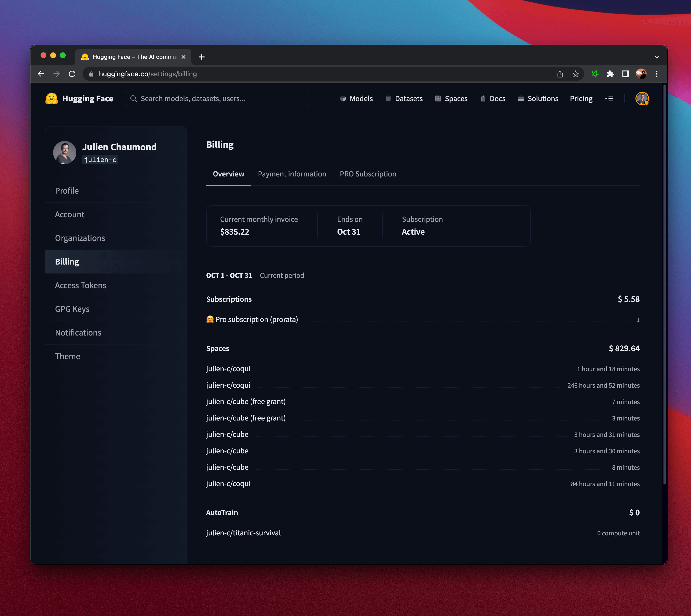Screen dimensions: 691x616
Task: Toggle the browser side panel icon
Action: [x=625, y=74]
